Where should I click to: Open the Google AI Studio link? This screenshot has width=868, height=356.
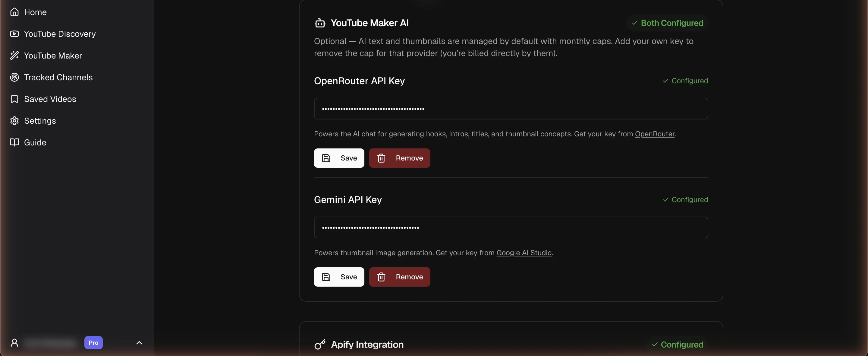pos(524,253)
